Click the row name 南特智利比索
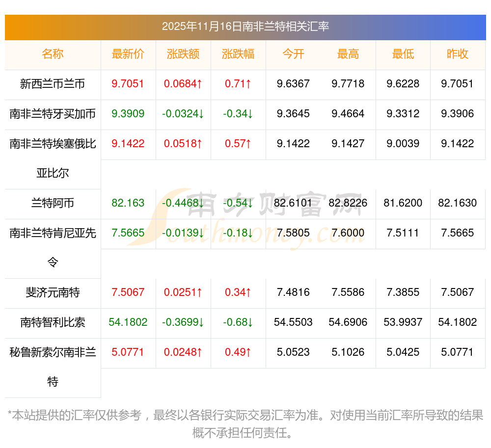The image size is (491, 448). tap(53, 322)
